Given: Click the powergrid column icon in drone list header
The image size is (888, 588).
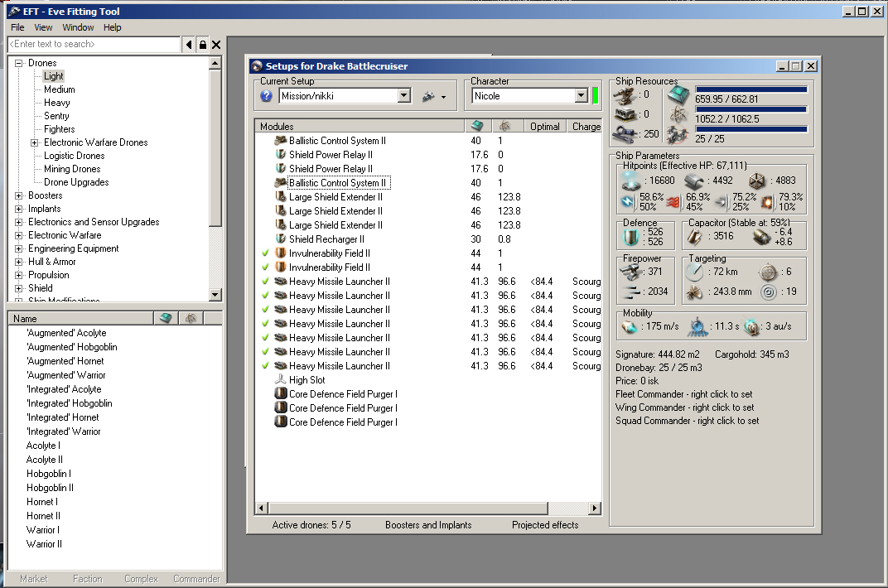Looking at the screenshot, I should [x=190, y=318].
